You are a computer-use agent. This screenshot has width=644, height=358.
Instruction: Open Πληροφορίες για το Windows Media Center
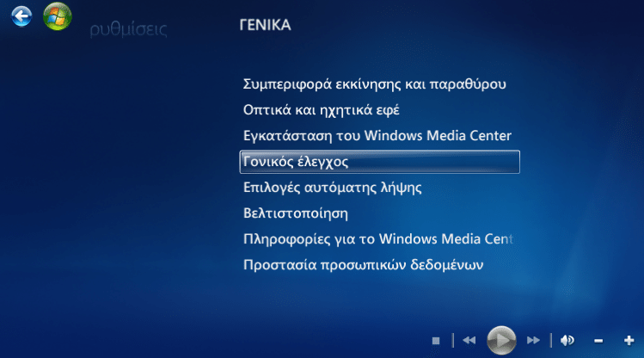point(377,239)
